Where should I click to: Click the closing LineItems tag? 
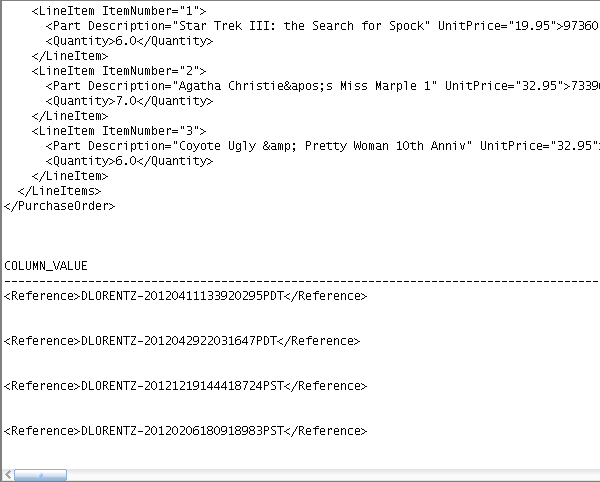coord(59,191)
